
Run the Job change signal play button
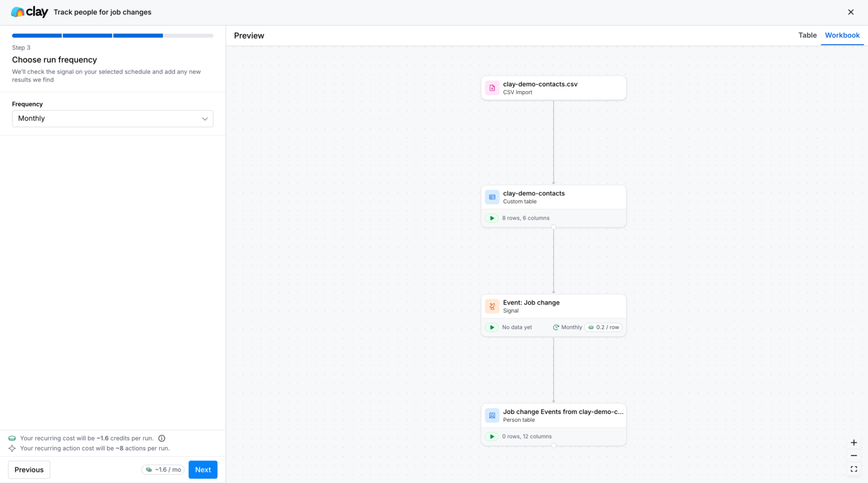coord(492,327)
